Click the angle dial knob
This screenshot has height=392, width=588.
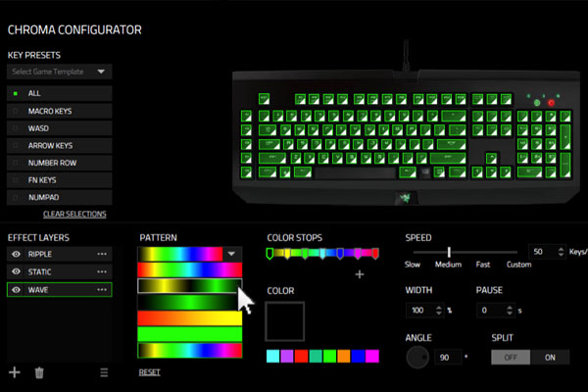(417, 359)
